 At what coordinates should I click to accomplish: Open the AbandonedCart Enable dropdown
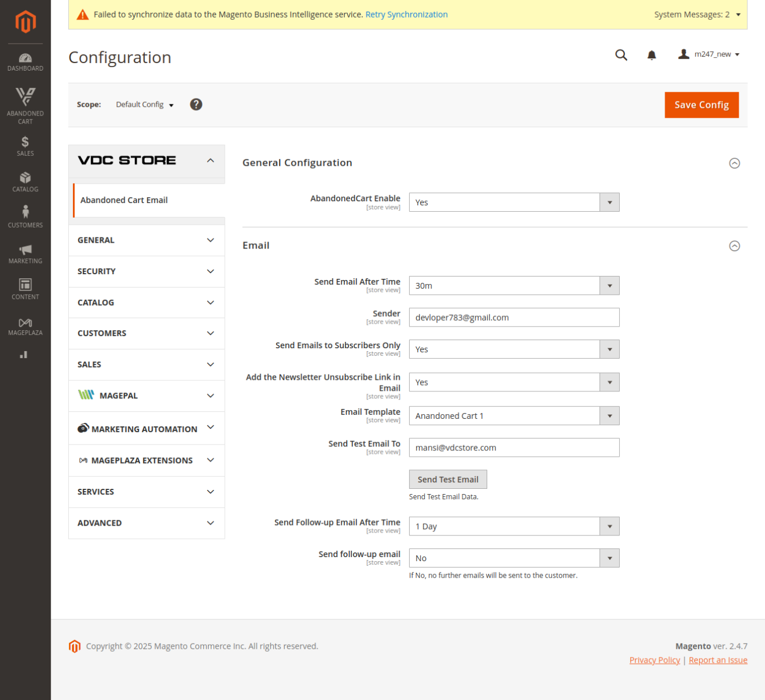[x=514, y=202]
